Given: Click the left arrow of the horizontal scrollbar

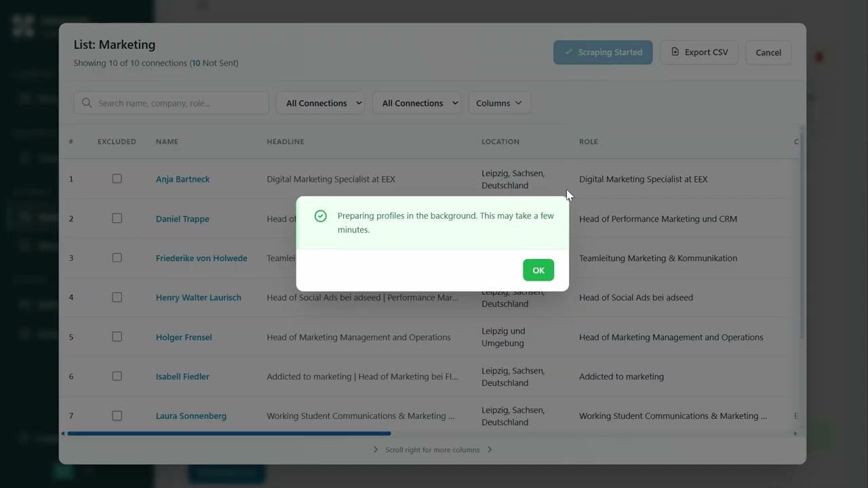Looking at the screenshot, I should coord(63,433).
